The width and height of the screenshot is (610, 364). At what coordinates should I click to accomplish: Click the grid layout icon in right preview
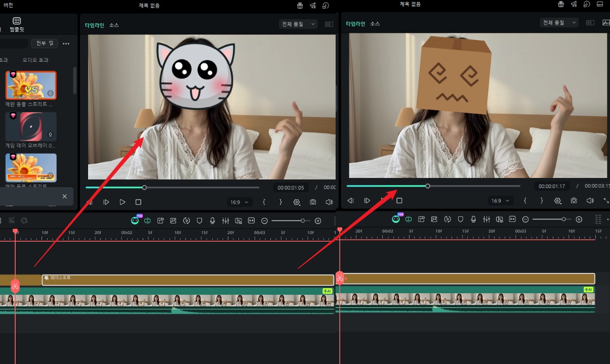coord(590,23)
